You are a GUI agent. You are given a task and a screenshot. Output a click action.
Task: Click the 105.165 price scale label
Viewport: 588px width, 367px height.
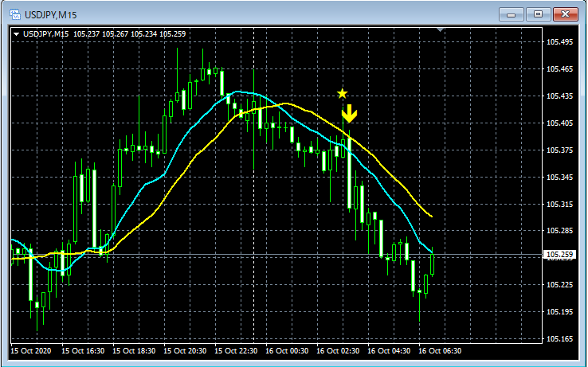559,339
